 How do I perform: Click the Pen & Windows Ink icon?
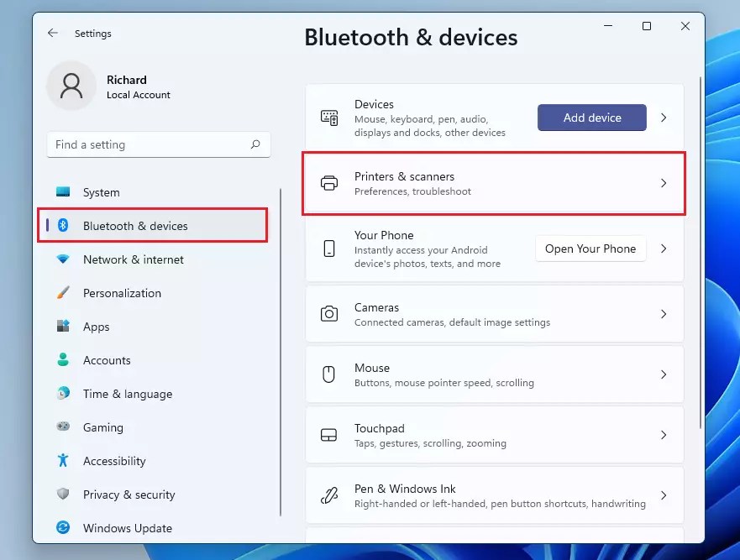[x=328, y=495]
